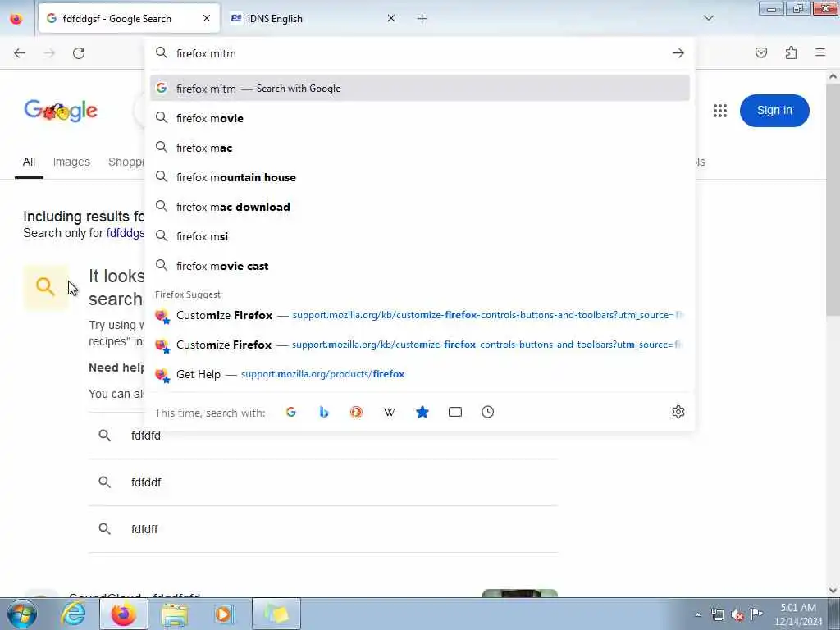The height and width of the screenshot is (630, 840).
Task: Go back to the previous page
Action: (x=20, y=53)
